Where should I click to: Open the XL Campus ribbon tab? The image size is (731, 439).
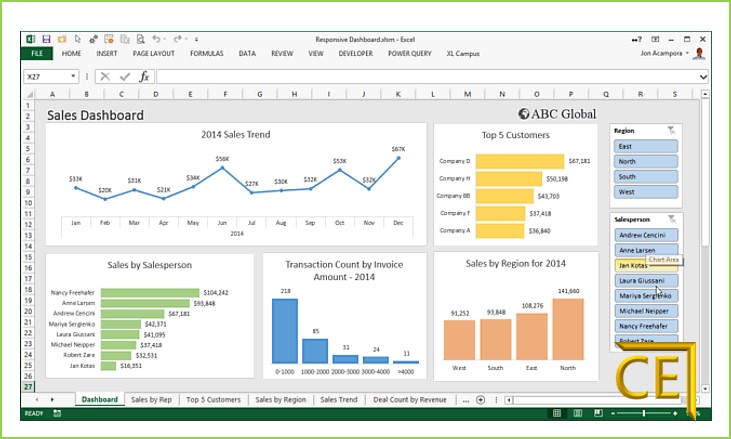[x=463, y=53]
